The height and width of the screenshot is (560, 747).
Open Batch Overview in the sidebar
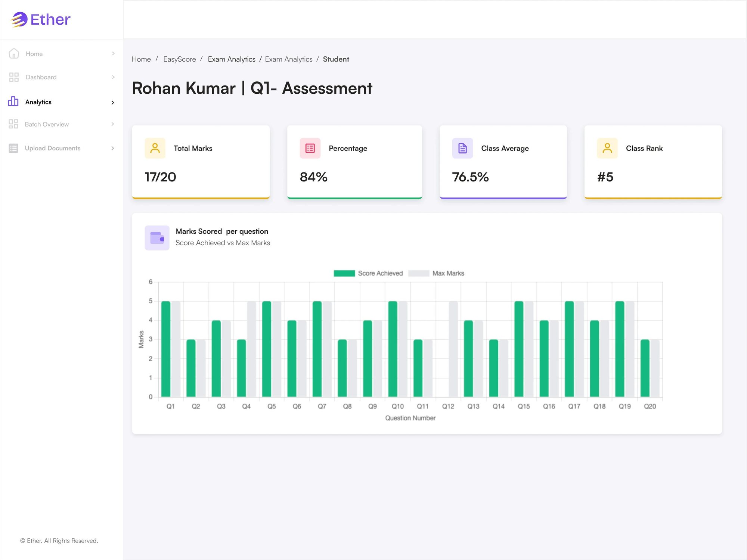pos(62,124)
